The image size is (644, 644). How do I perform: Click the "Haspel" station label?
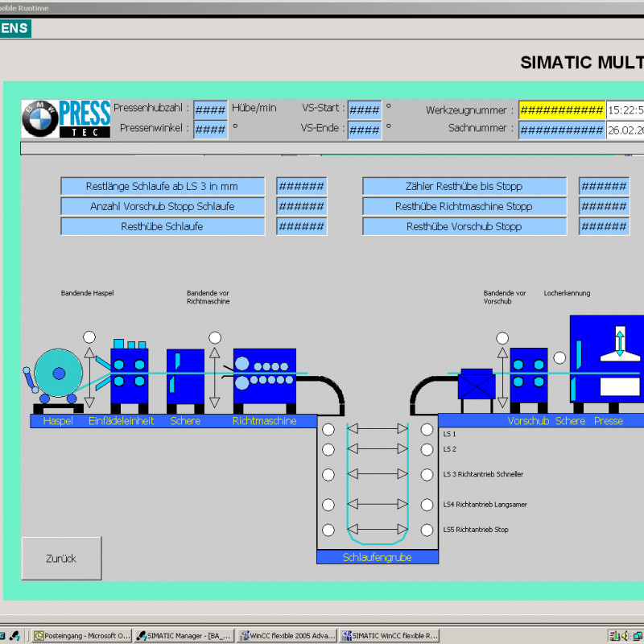pos(58,421)
